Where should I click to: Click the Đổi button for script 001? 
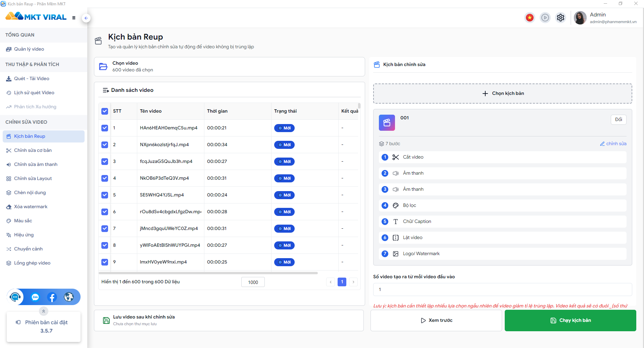click(x=618, y=120)
